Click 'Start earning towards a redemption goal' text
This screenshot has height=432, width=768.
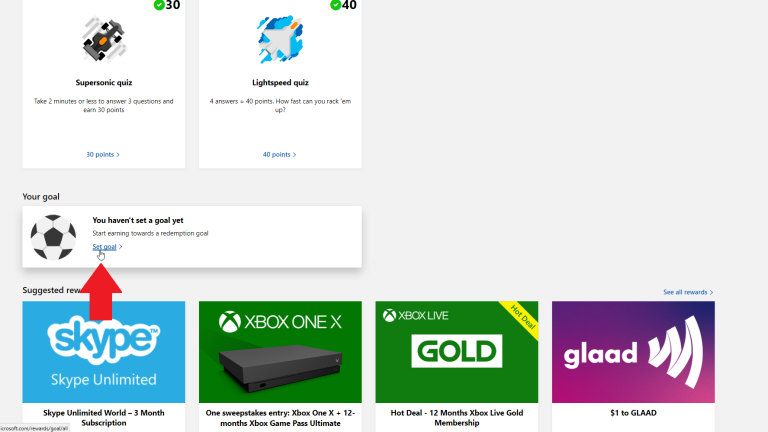pos(150,234)
